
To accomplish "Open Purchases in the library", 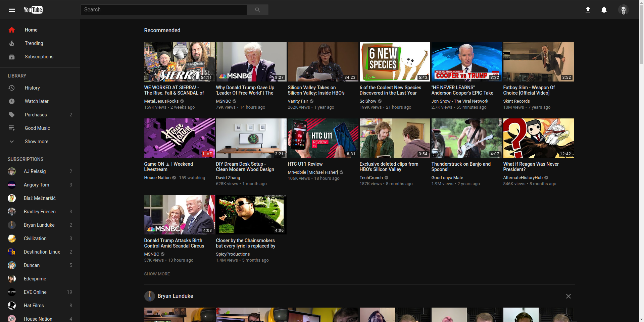I will pyautogui.click(x=40, y=115).
